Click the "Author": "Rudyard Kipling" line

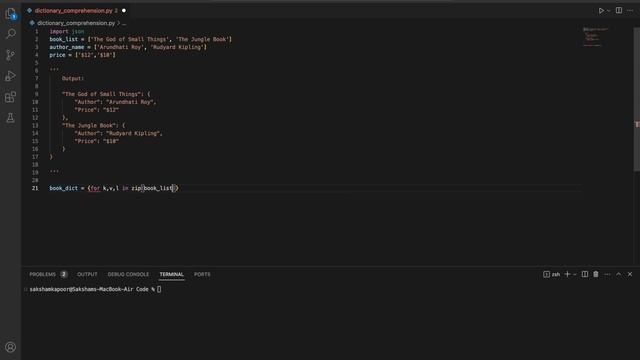point(118,133)
